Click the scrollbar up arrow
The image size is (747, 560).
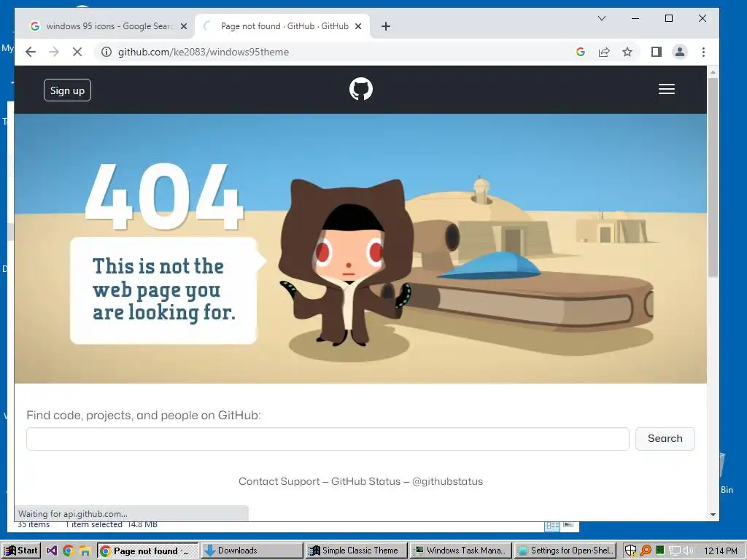pos(713,72)
